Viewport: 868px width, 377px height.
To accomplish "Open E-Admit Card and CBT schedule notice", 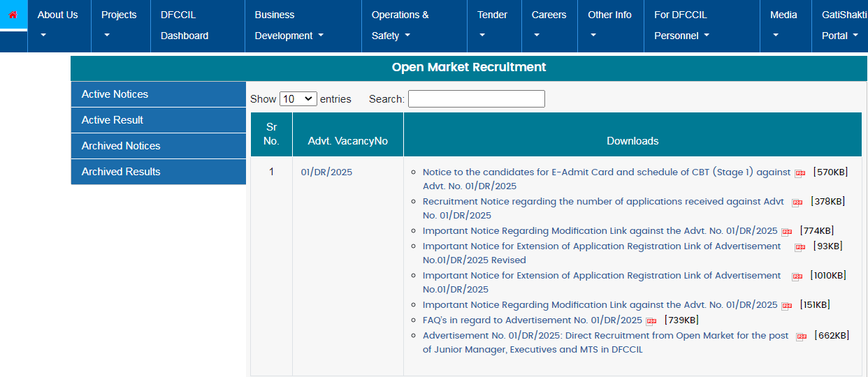I will [607, 179].
